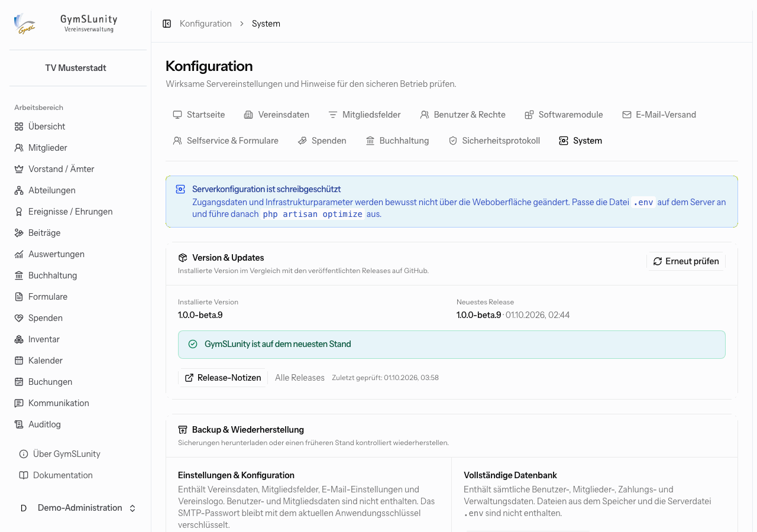Image resolution: width=757 pixels, height=532 pixels.
Task: Open the Mitgliedsfelder tab
Action: pyautogui.click(x=364, y=115)
